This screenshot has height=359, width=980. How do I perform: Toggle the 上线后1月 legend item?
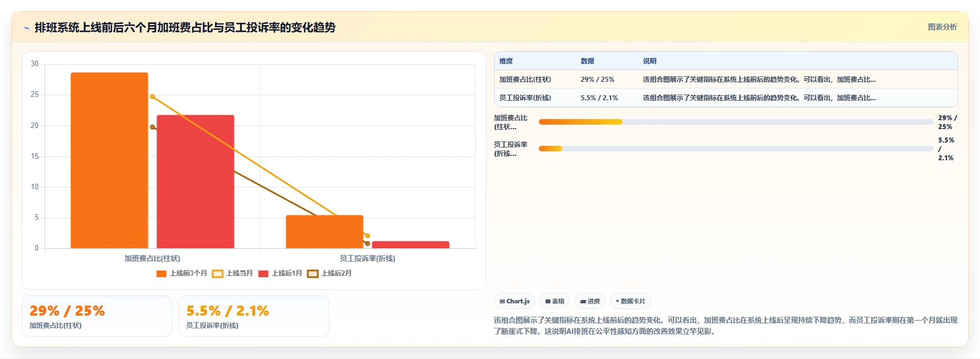tap(280, 273)
